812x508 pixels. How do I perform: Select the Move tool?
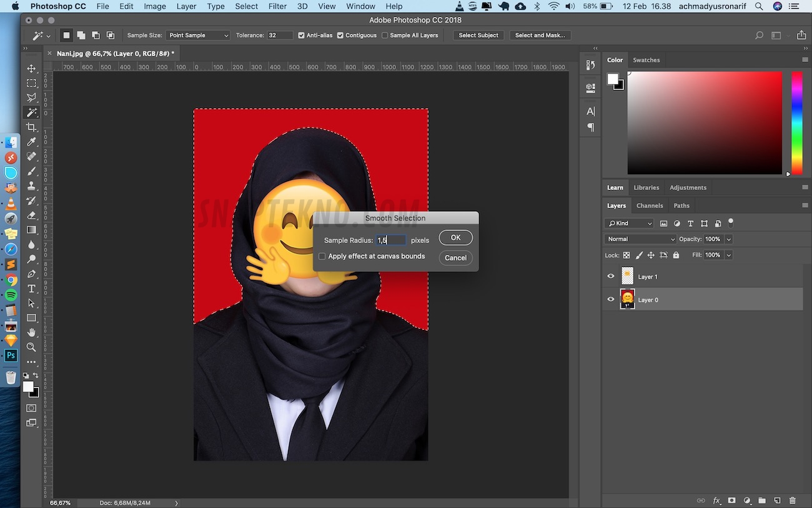(31, 68)
